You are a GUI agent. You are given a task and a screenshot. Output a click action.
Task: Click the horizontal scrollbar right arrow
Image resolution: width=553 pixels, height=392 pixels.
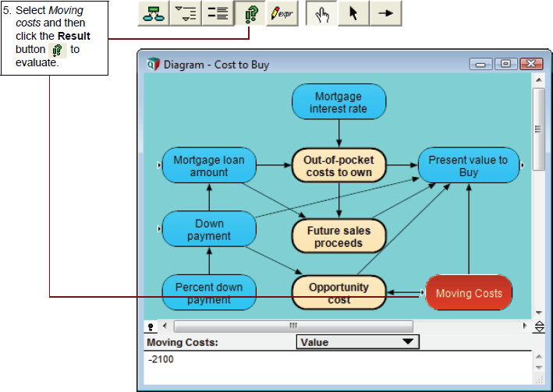tap(525, 326)
